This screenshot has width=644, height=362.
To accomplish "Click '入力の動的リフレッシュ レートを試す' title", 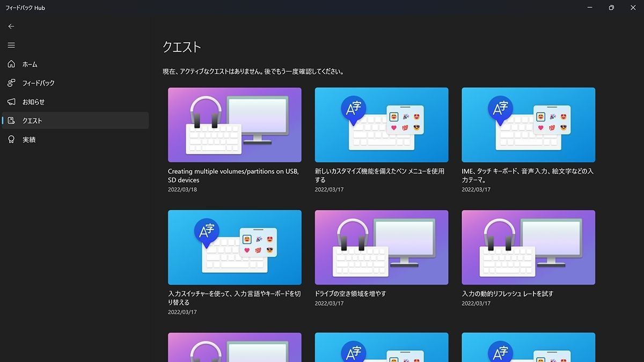I will 508,294.
